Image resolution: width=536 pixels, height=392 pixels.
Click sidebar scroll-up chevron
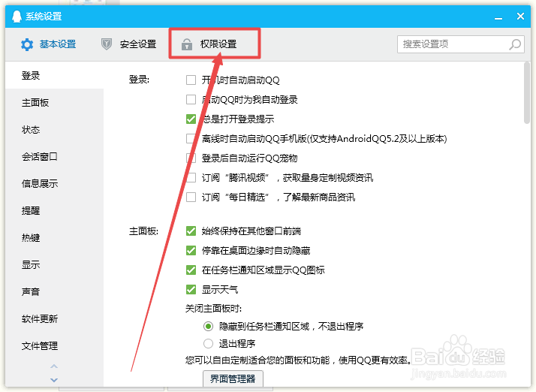pos(54,366)
